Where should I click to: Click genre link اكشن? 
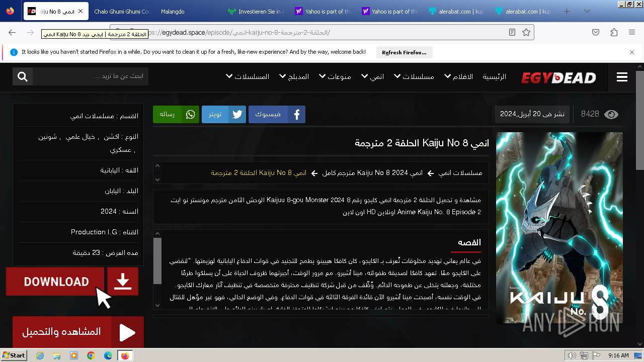pyautogui.click(x=112, y=137)
